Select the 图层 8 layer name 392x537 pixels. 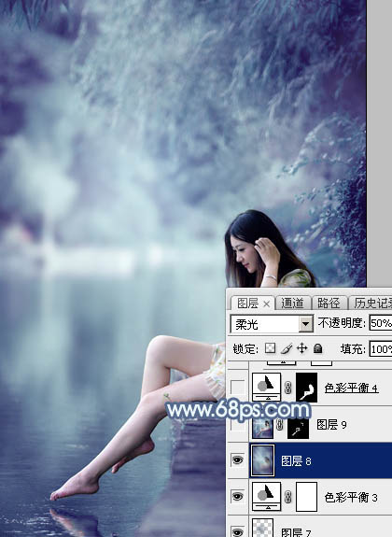point(296,461)
